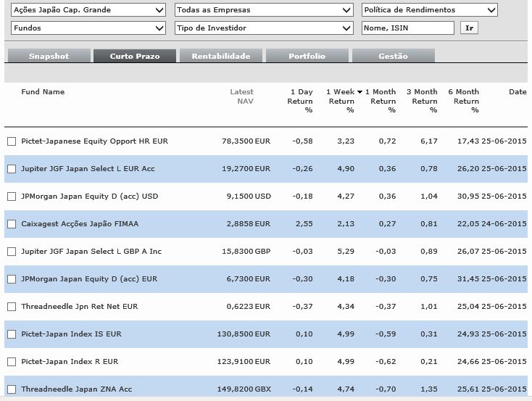Screen dimensions: 532x401
Task: Open the Tipo de Investidor dropdown
Action: point(264,28)
